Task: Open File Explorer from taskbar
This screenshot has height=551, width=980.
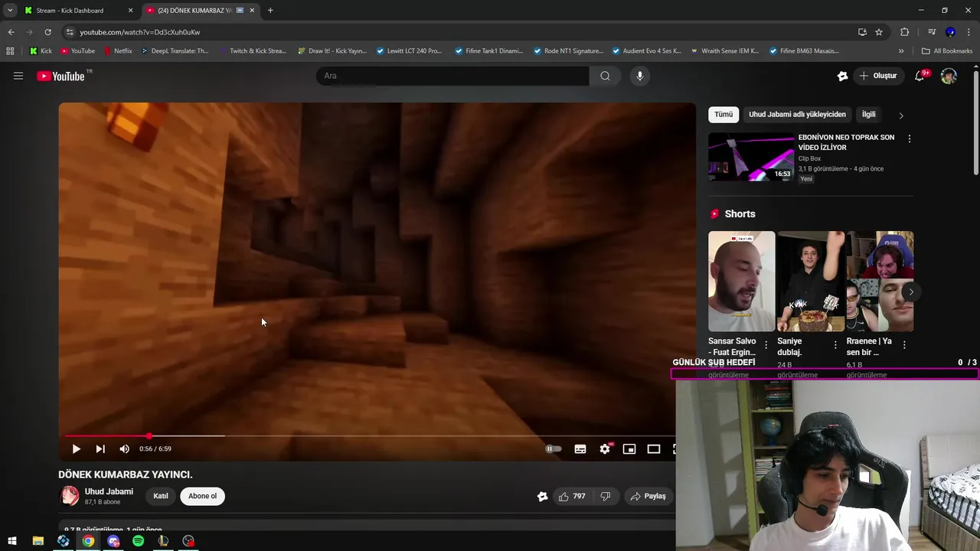Action: tap(38, 541)
